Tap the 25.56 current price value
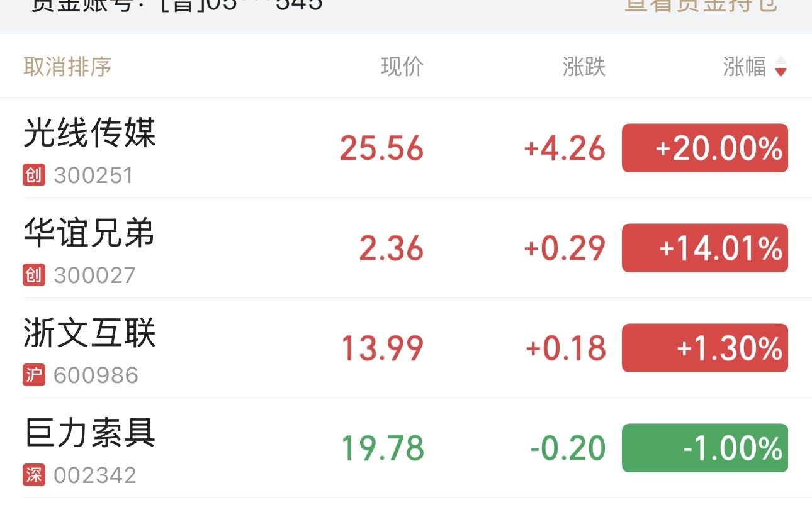Image resolution: width=812 pixels, height=505 pixels. click(382, 149)
